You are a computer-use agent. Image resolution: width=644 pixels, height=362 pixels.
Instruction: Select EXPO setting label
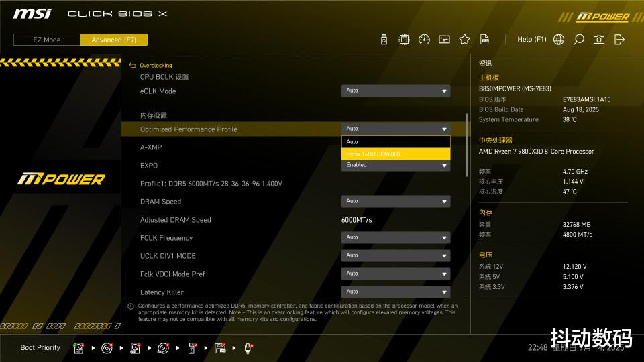pyautogui.click(x=149, y=166)
